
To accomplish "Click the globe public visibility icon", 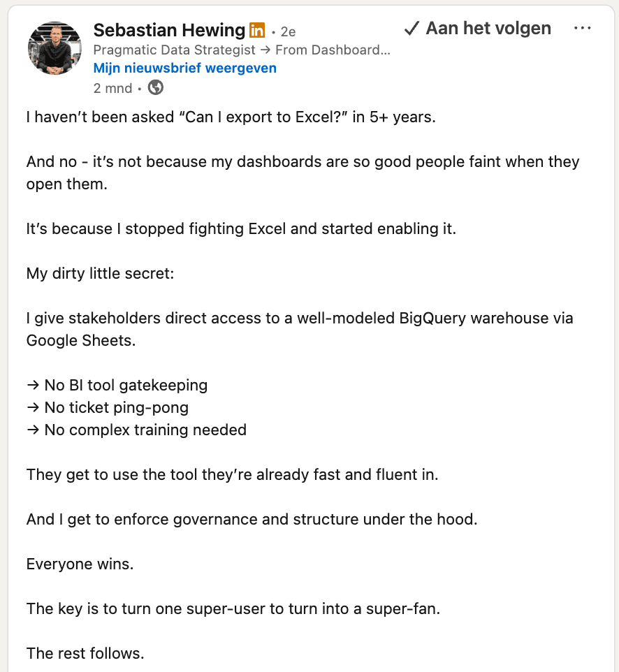I will point(156,87).
